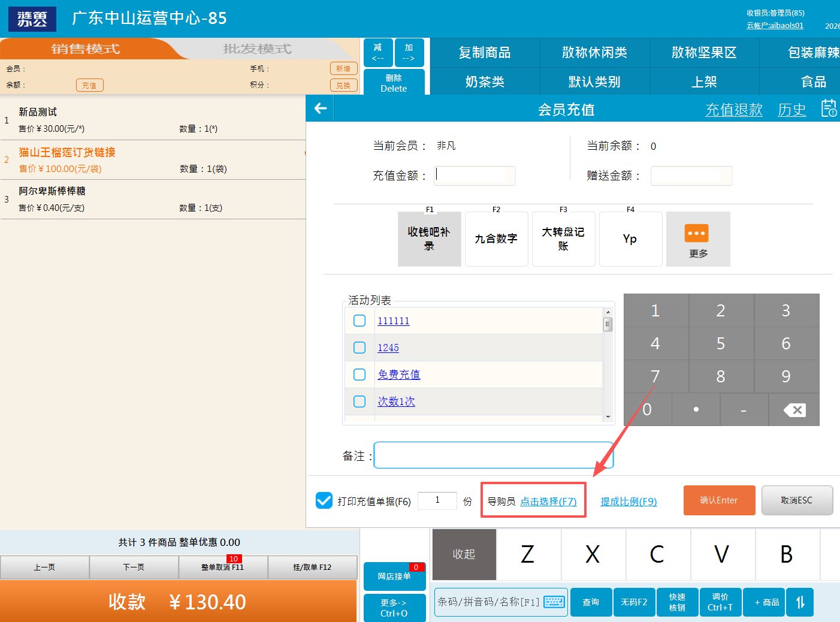Click the 加 increase quantity button
840x622 pixels.
point(409,52)
